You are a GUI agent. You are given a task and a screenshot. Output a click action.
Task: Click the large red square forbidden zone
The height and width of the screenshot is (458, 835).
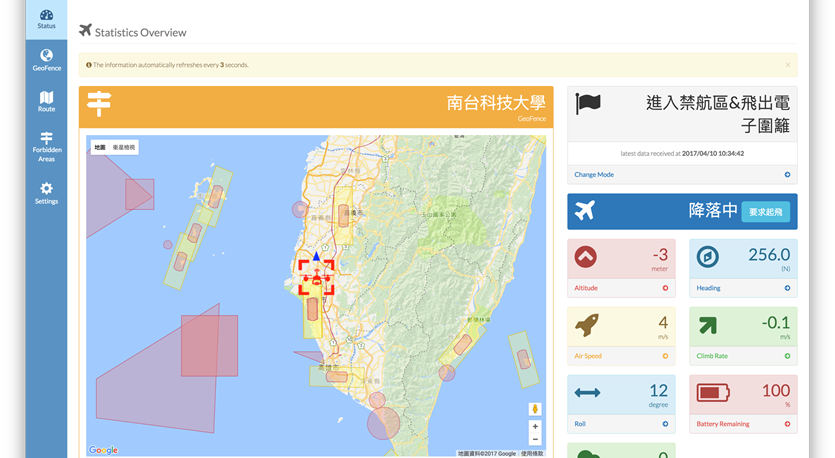click(209, 346)
